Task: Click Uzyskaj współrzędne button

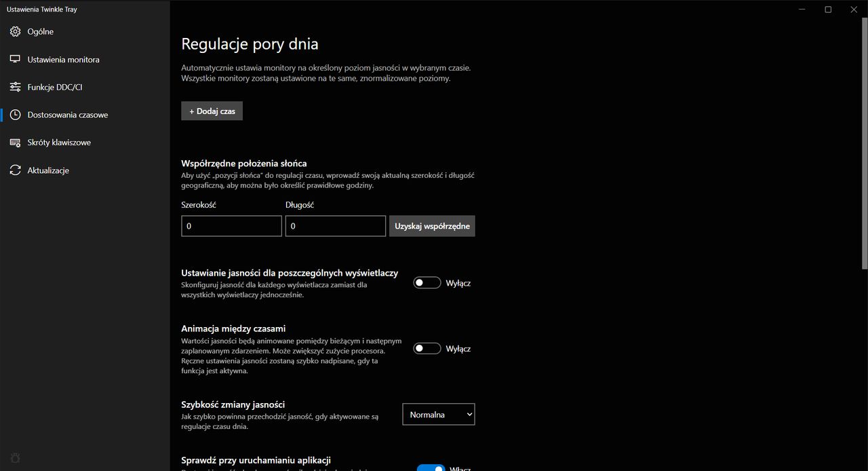Action: click(x=432, y=226)
